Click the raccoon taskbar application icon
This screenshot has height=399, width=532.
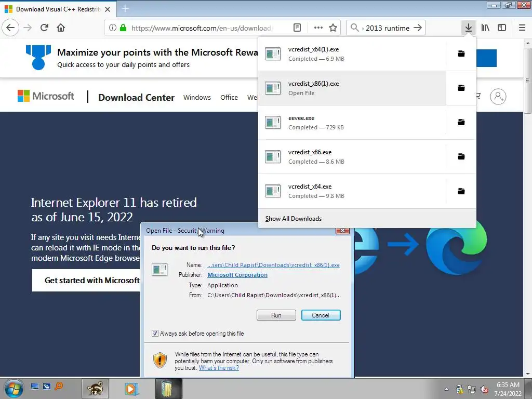tap(96, 389)
